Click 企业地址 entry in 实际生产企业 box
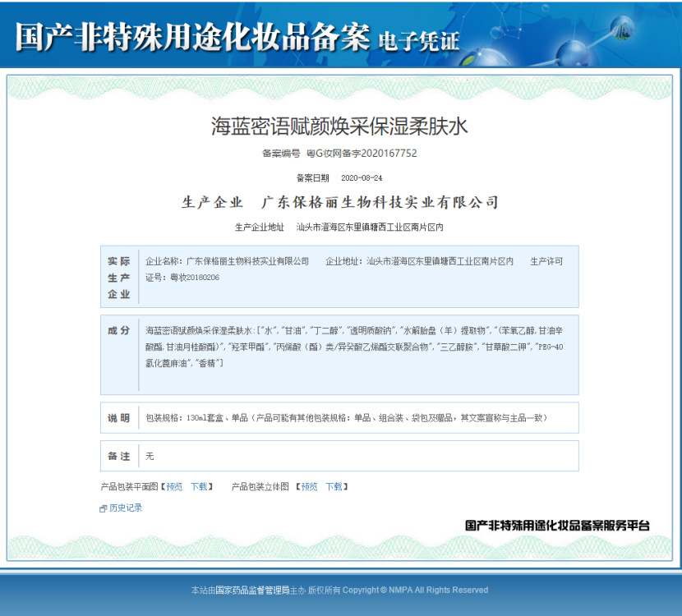 coord(420,261)
